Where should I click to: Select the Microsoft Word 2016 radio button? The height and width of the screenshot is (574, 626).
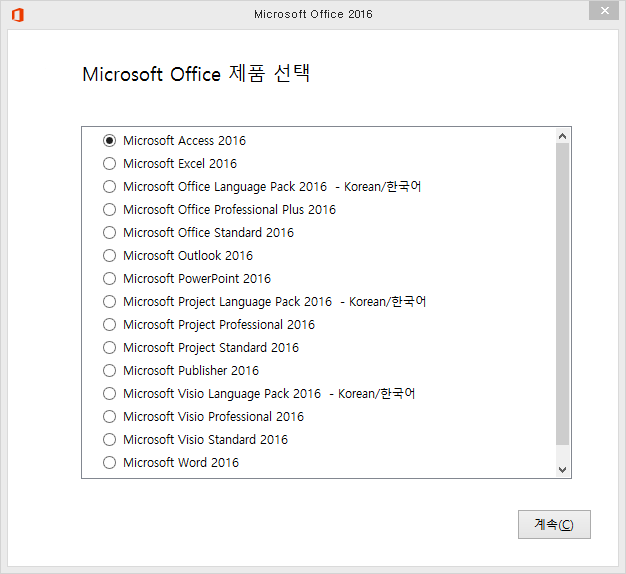click(x=109, y=463)
